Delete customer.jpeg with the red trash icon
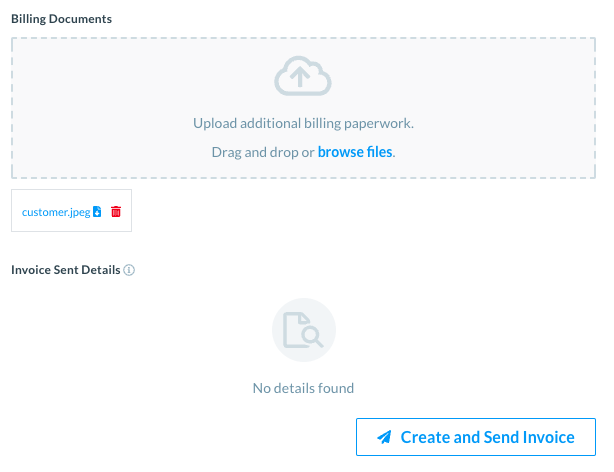 coord(116,212)
